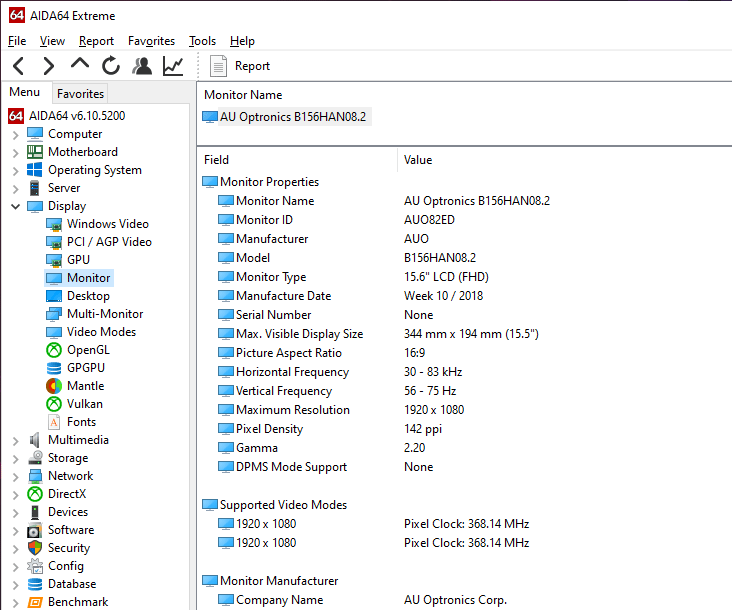Select the Database tree node

click(62, 584)
